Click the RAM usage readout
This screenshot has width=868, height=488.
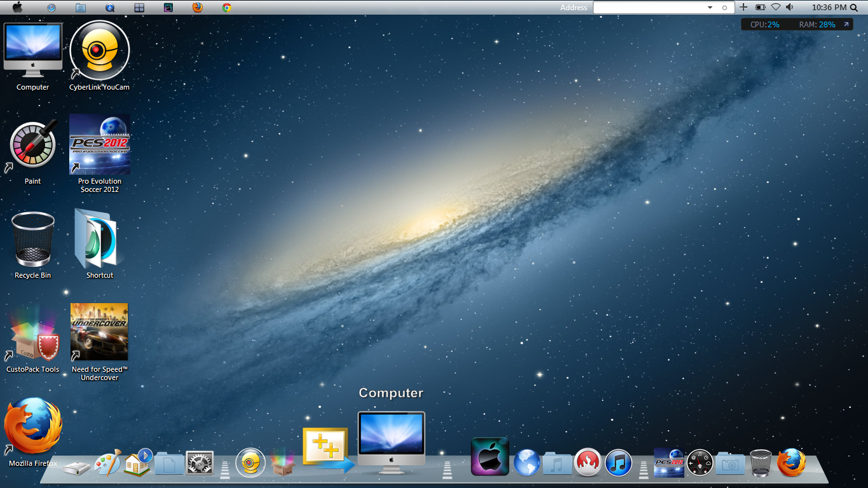(x=817, y=25)
